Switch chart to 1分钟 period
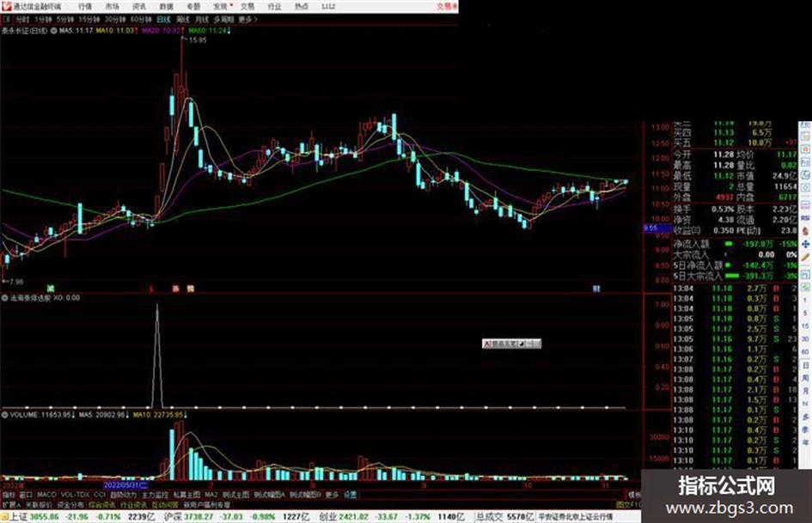This screenshot has height=523, width=812. point(43,20)
